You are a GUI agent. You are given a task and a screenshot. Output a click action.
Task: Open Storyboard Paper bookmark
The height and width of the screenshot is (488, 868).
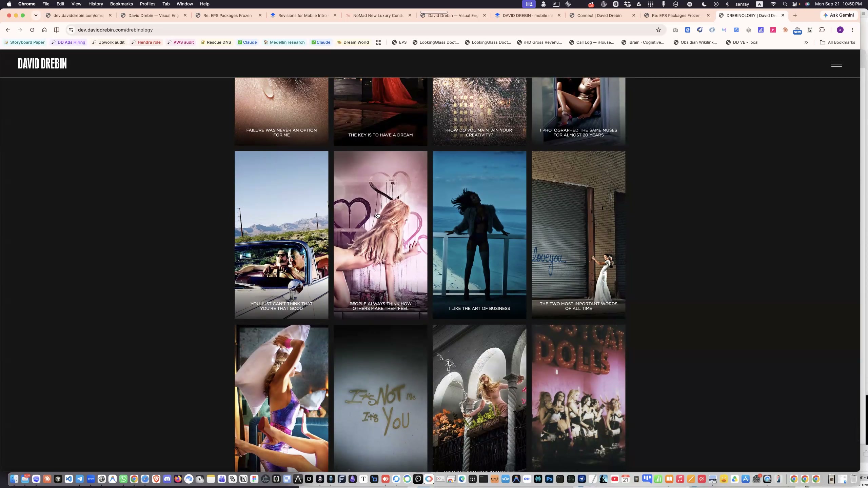[24, 42]
